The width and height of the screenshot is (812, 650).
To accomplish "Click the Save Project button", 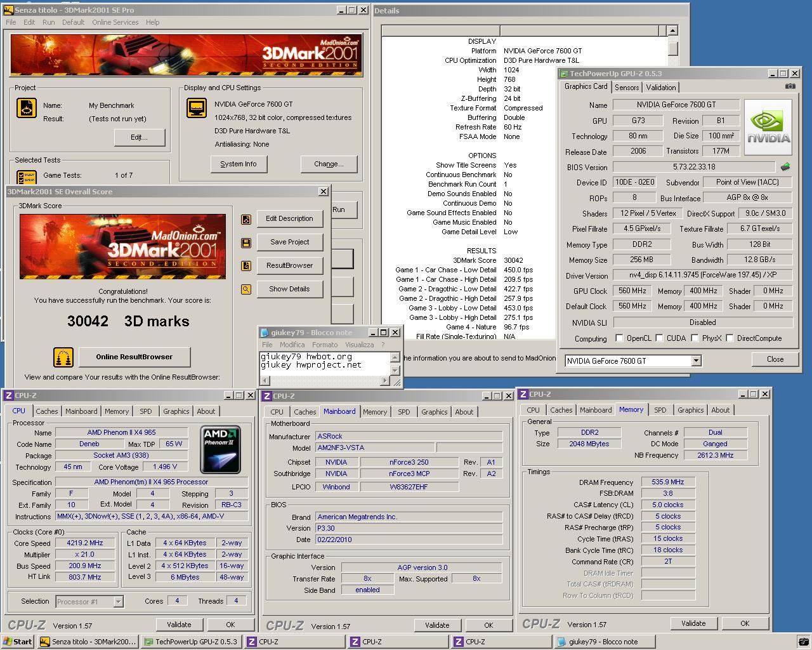I will pos(289,242).
